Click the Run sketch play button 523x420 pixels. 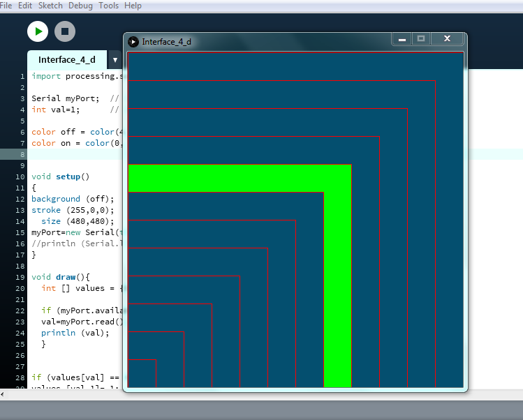(38, 31)
